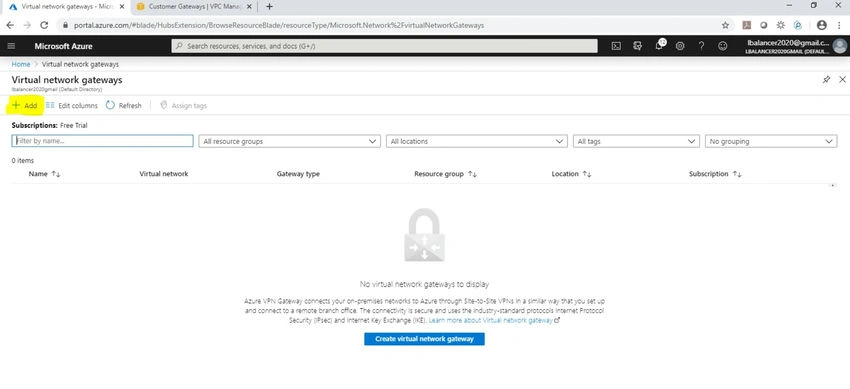Open the Azure portal hamburger menu
Image resolution: width=850 pixels, height=389 pixels.
click(11, 46)
